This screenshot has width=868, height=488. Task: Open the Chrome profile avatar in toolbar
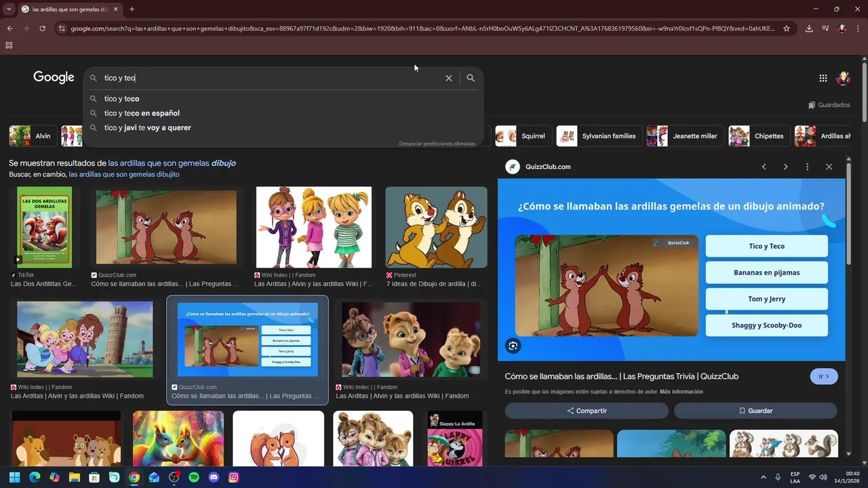[x=842, y=28]
